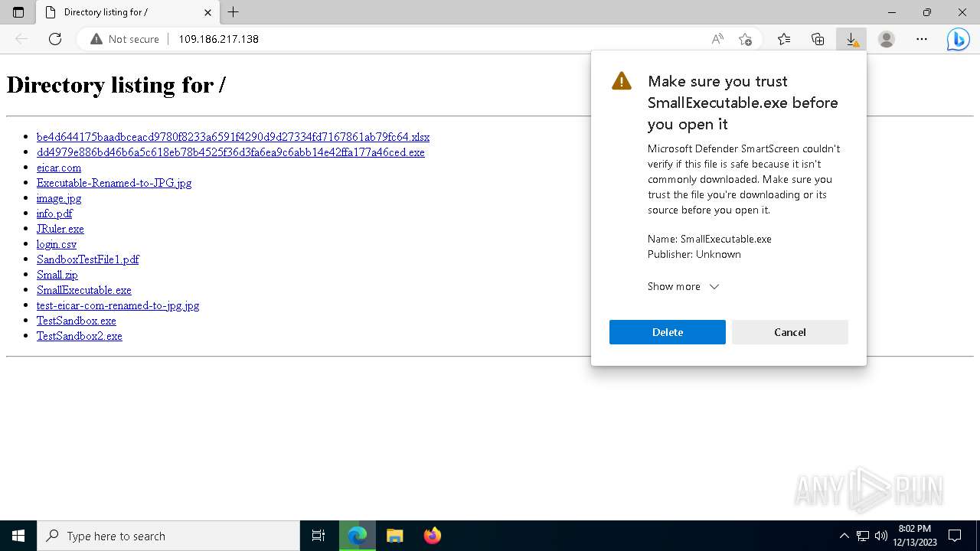Image resolution: width=980 pixels, height=551 pixels.
Task: Show hidden system tray icons
Action: coord(844,536)
